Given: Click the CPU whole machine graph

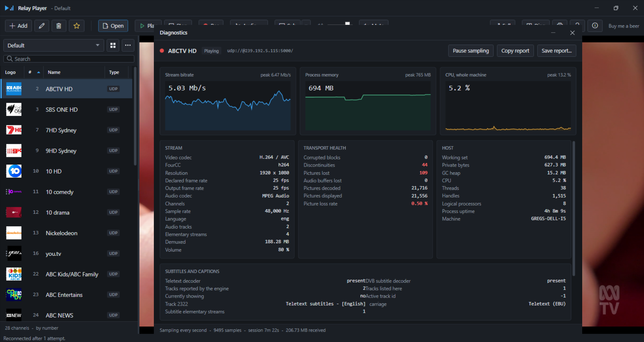Looking at the screenshot, I should coord(508,106).
